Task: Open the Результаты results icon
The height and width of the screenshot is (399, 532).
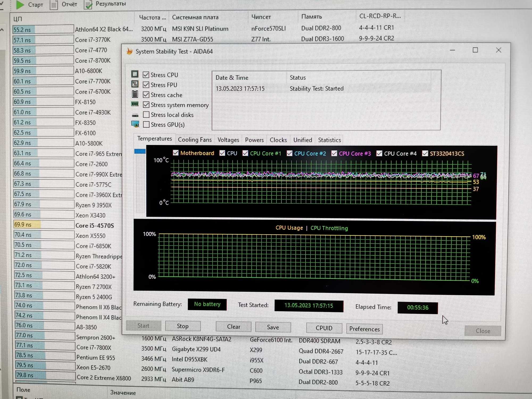Action: 88,5
